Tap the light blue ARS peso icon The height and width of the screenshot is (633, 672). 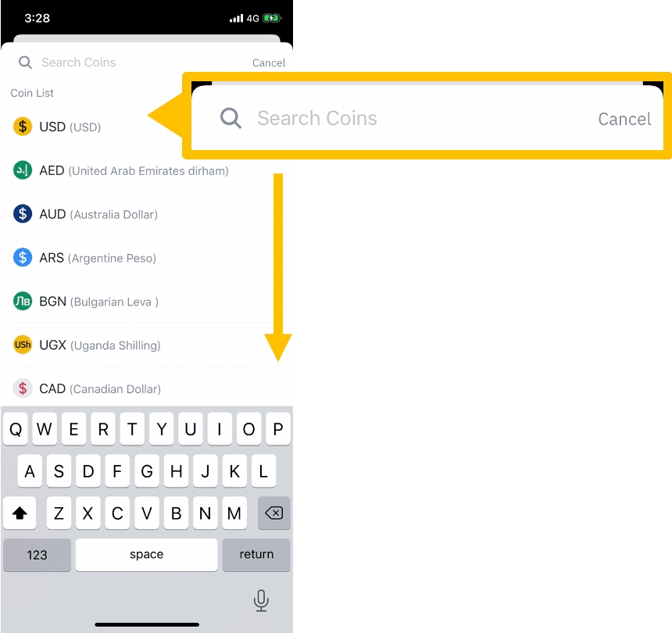[x=23, y=257]
